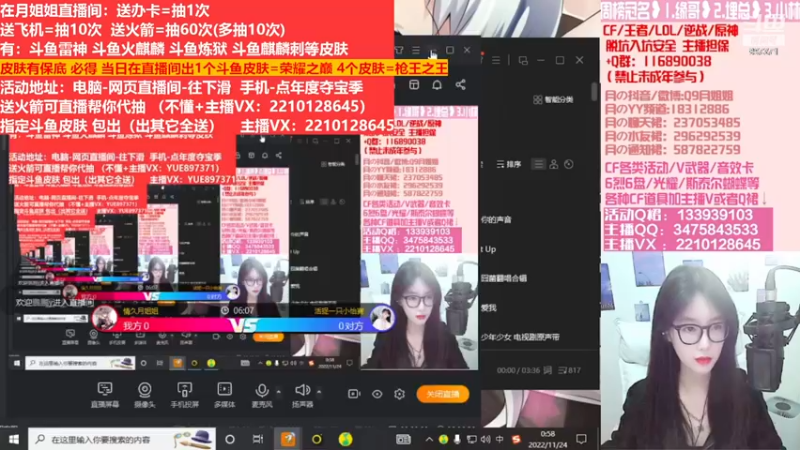Open the hamburger menu in music player title bar
Screen dimensions: 800x450
tap(496, 60)
